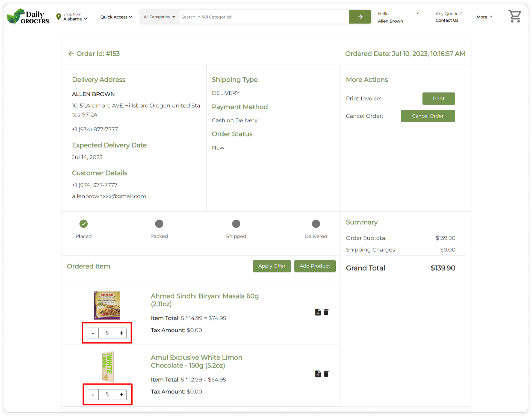
Task: Click the Placed status checkmark
Action: coord(84,224)
